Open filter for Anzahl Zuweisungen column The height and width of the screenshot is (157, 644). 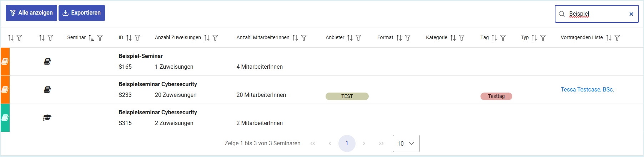[x=215, y=38]
